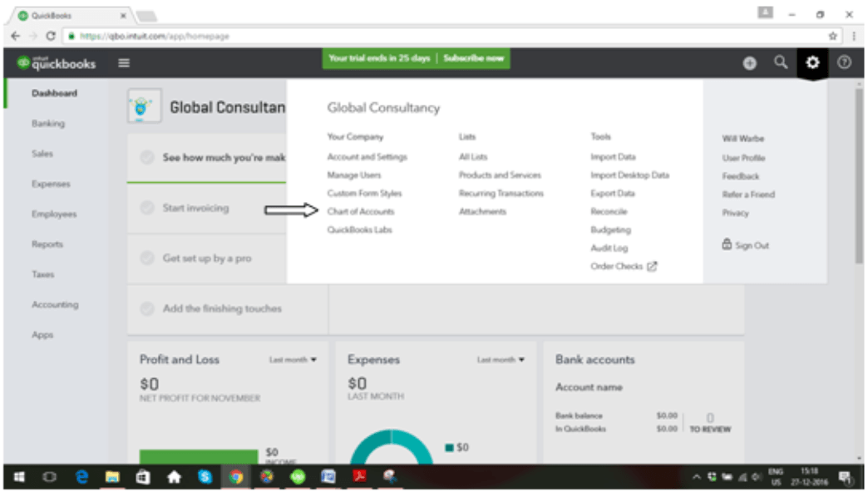Open Reconcile under Tools
This screenshot has height=492, width=868.
tap(609, 212)
